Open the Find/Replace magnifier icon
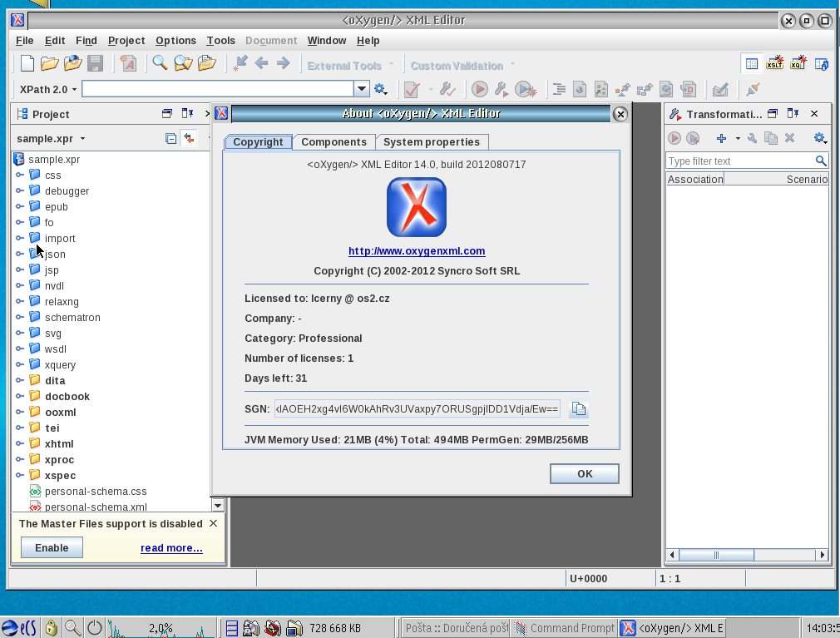Screen dimensions: 840x638 click(x=159, y=63)
